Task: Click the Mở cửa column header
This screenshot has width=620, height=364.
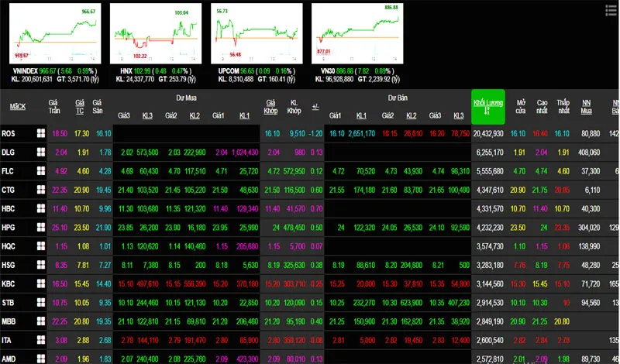Action: 521,107
